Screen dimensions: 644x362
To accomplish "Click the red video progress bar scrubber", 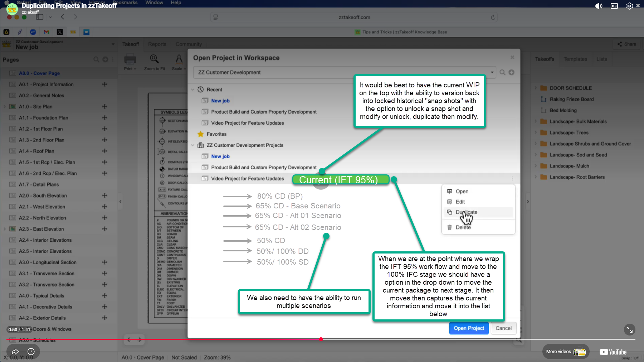I will 321,339.
